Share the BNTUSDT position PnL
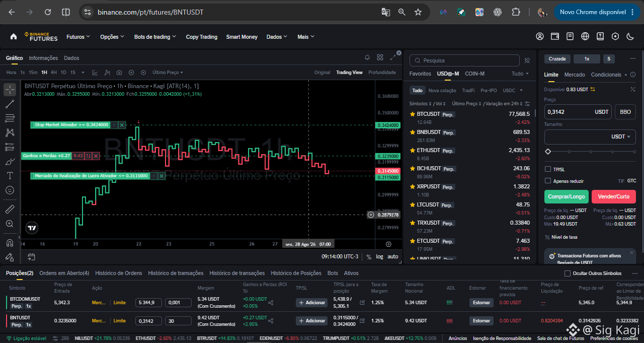Screen dimensions: 644x343 pos(271,321)
